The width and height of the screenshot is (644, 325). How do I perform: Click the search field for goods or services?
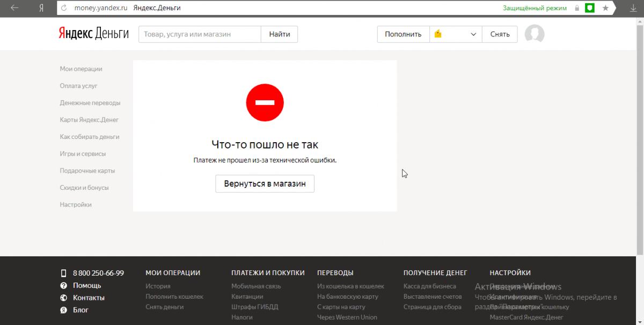tap(200, 34)
